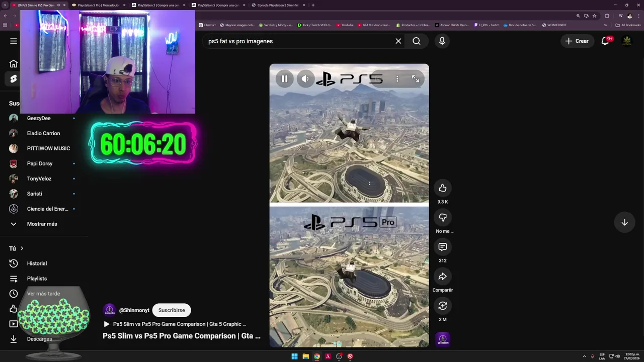Show hidden system tray icons
This screenshot has height=362, width=644.
584,356
